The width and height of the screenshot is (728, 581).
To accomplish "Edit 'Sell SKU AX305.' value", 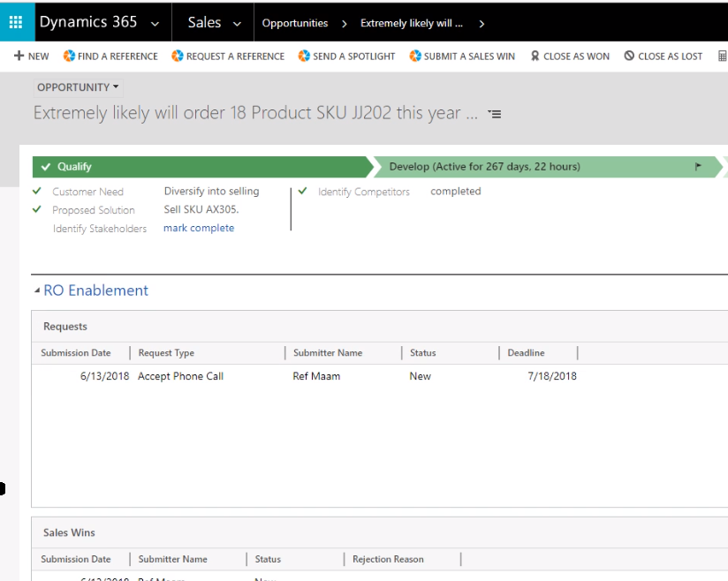I will (201, 209).
